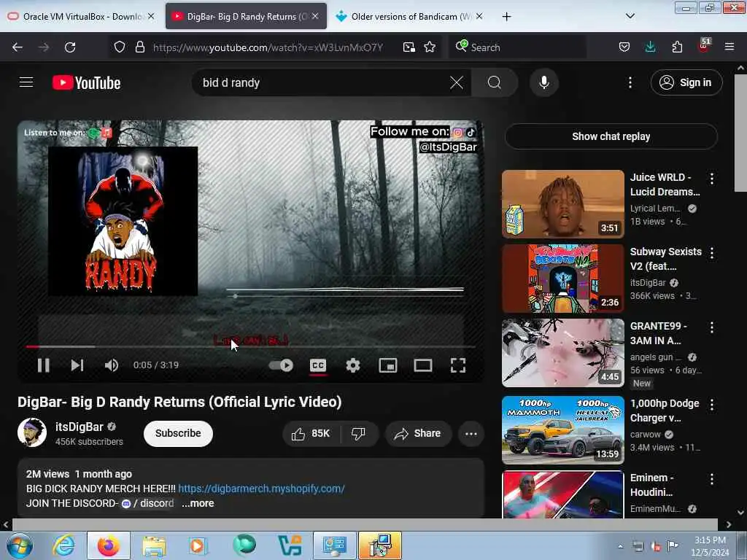Screen dimensions: 747x560
Task: Enable theater mode
Action: [x=422, y=365]
